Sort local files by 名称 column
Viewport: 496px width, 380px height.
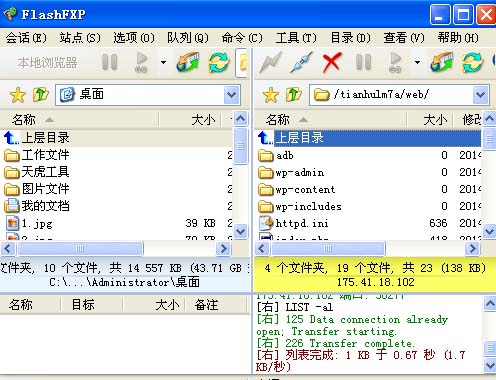pyautogui.click(x=79, y=120)
